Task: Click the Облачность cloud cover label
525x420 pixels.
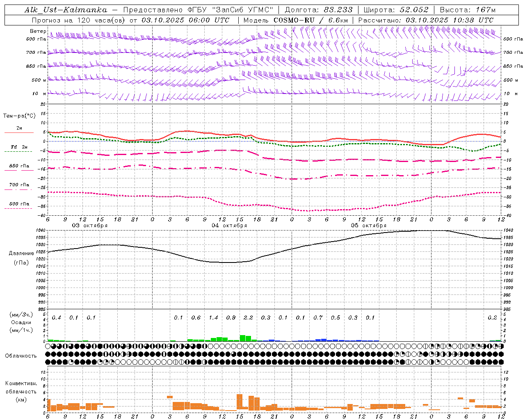Action: tap(21, 356)
